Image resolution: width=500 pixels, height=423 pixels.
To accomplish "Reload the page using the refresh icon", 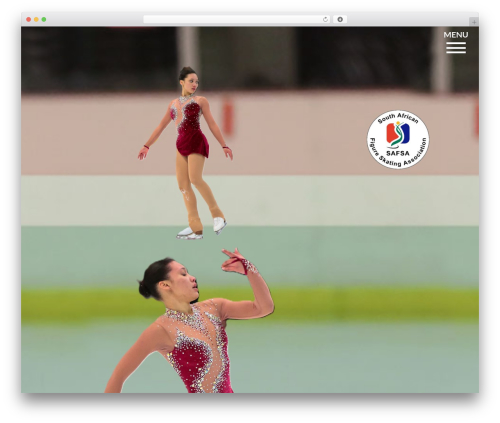I will tap(325, 20).
